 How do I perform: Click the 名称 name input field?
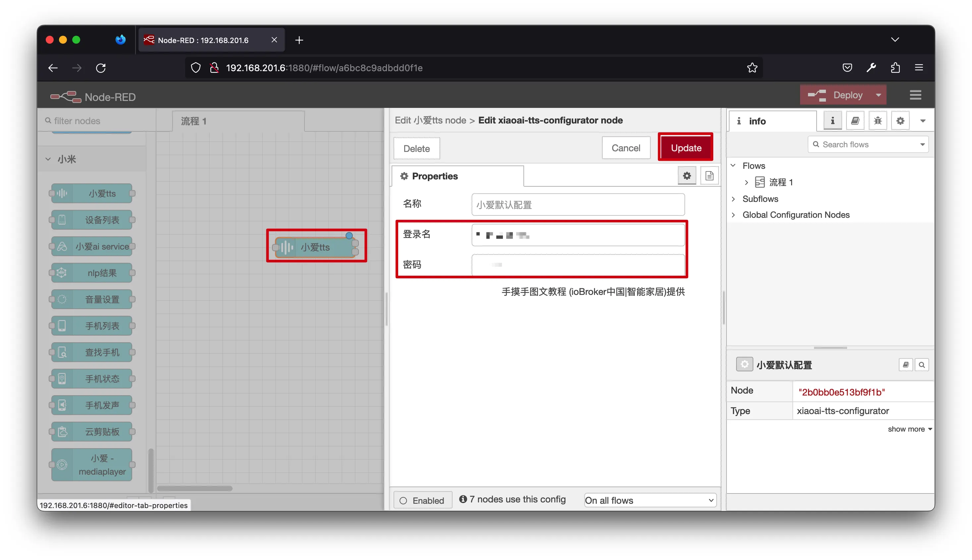577,205
